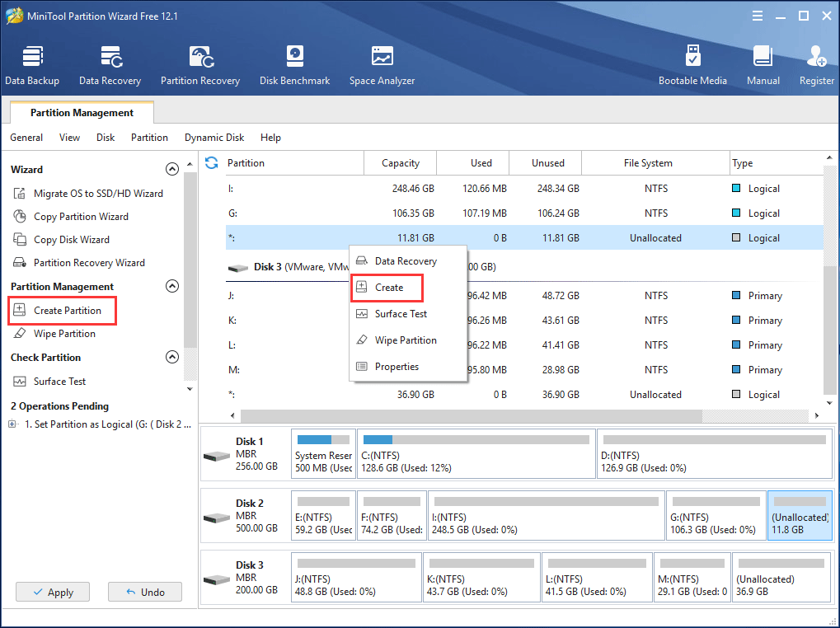Click the Disk 3 header row in partition list
The height and width of the screenshot is (628, 840).
click(524, 267)
